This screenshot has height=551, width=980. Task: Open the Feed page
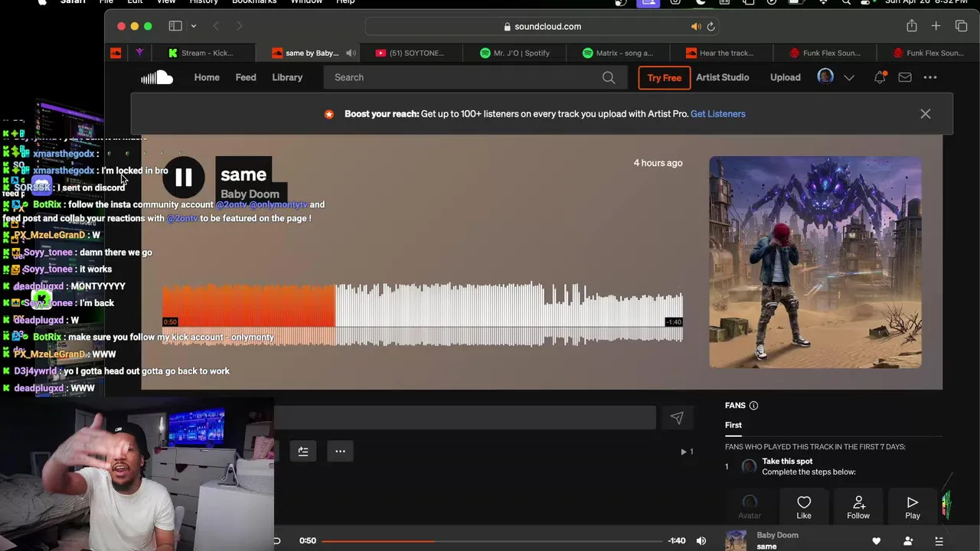tap(246, 77)
